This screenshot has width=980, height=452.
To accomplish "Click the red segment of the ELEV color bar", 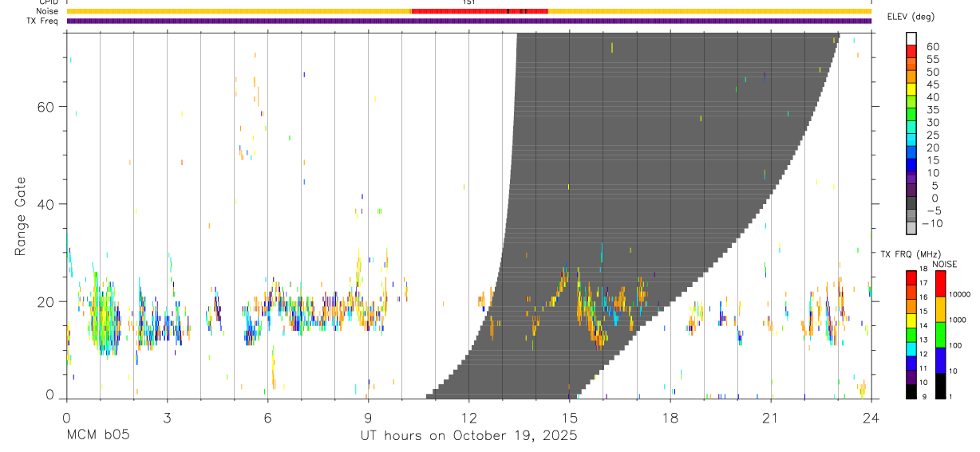I will click(911, 50).
